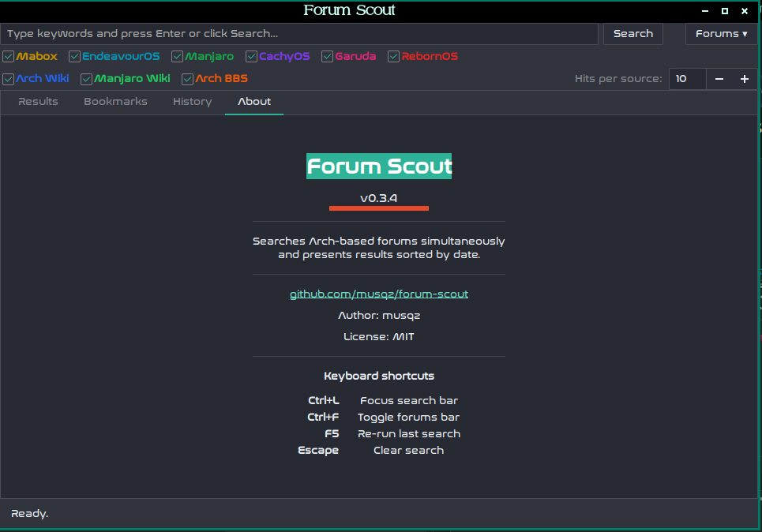Close the Forum Scout window
The width and height of the screenshot is (762, 532).
(744, 11)
